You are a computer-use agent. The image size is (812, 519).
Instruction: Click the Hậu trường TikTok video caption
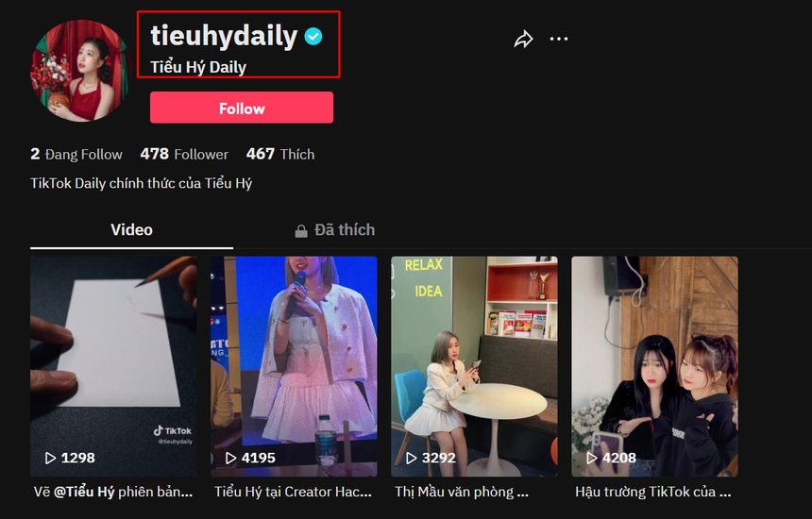(653, 492)
